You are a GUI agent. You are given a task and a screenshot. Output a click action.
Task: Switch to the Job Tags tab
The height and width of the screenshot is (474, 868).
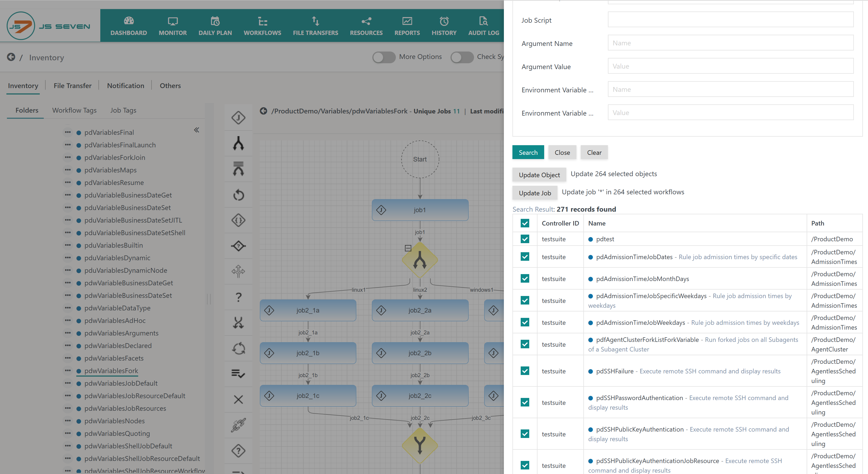(123, 110)
